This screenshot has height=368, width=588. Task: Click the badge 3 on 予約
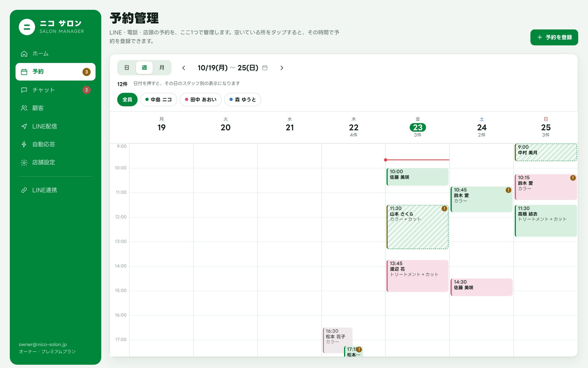pyautogui.click(x=87, y=72)
